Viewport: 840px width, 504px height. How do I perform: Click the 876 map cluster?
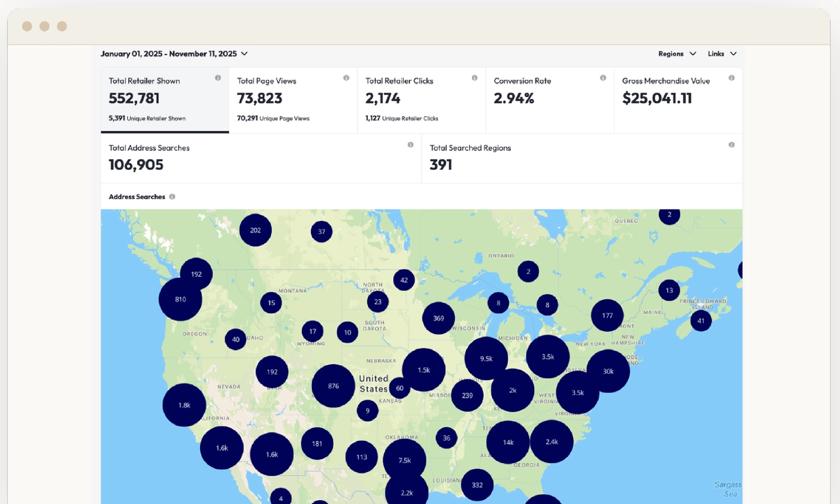pyautogui.click(x=333, y=386)
